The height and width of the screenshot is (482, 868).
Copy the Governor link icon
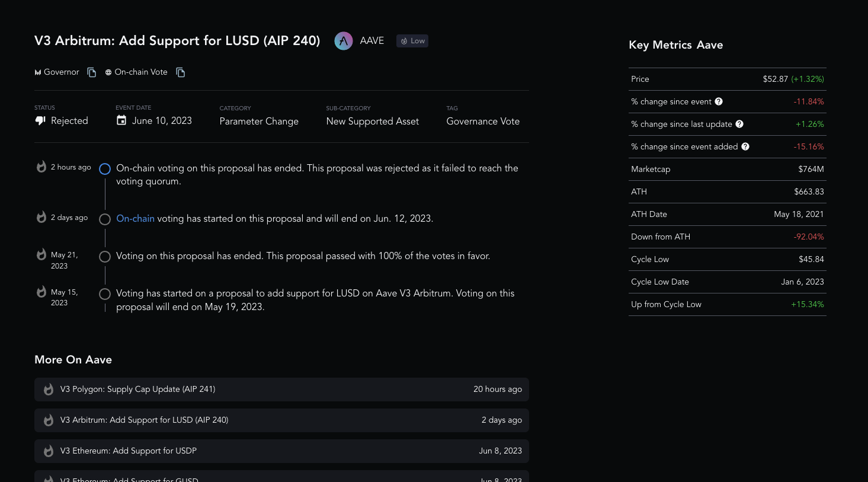coord(92,72)
